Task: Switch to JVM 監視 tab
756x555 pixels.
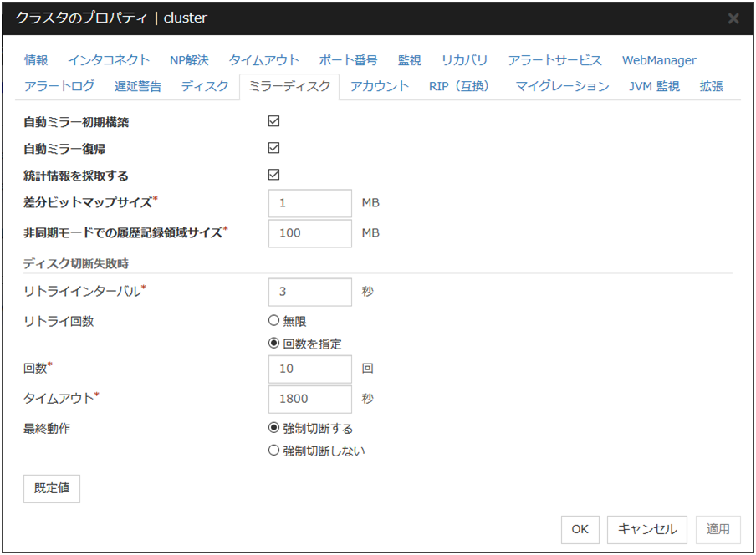Action: pos(654,86)
